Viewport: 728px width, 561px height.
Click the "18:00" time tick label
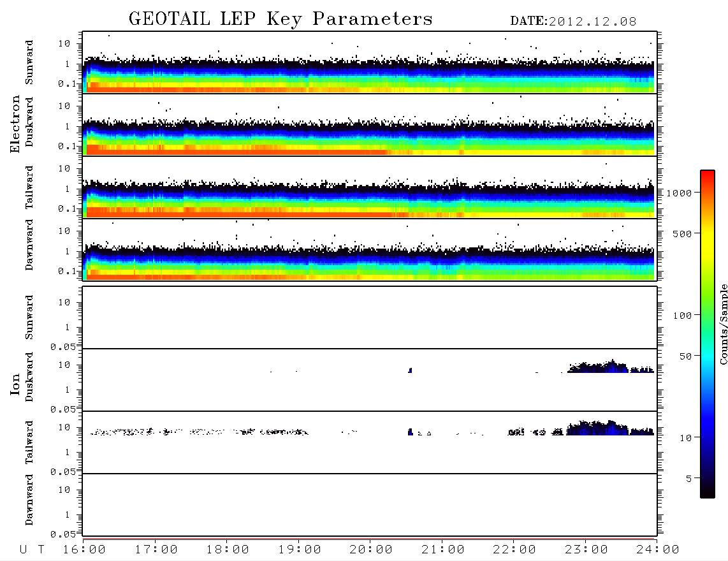[x=228, y=550]
